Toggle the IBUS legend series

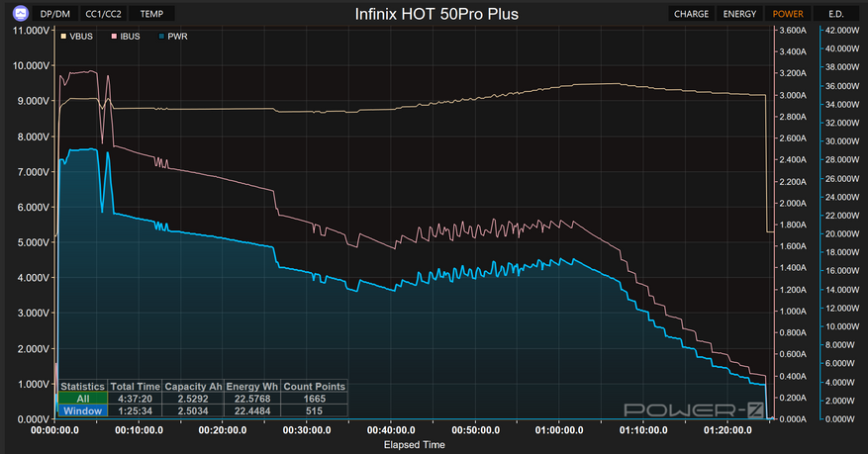tap(126, 37)
